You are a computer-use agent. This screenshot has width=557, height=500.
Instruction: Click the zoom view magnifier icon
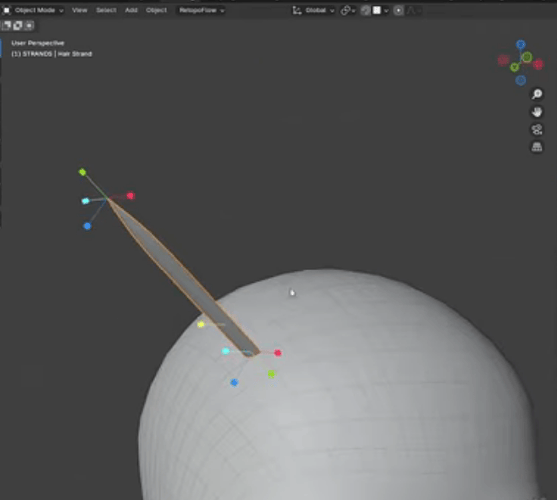coord(537,94)
